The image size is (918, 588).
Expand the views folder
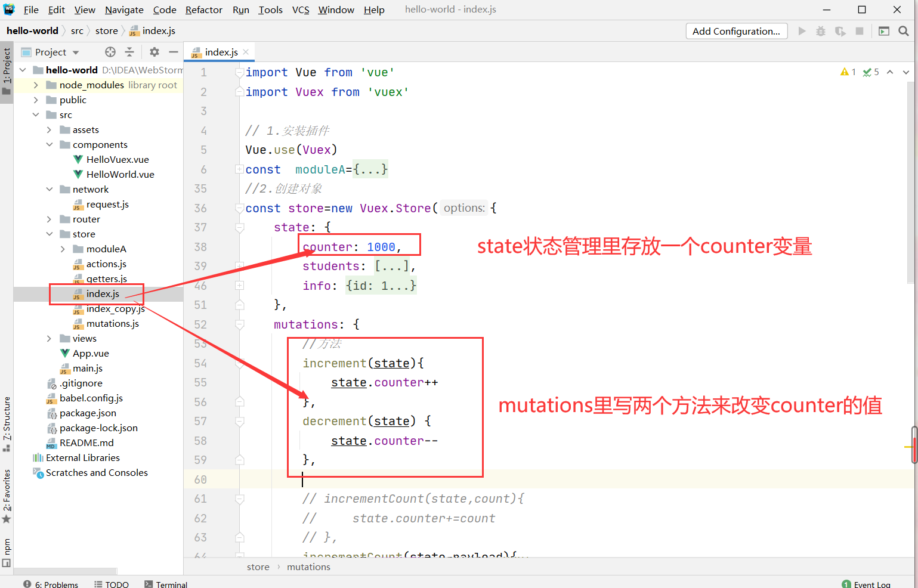pyautogui.click(x=49, y=338)
